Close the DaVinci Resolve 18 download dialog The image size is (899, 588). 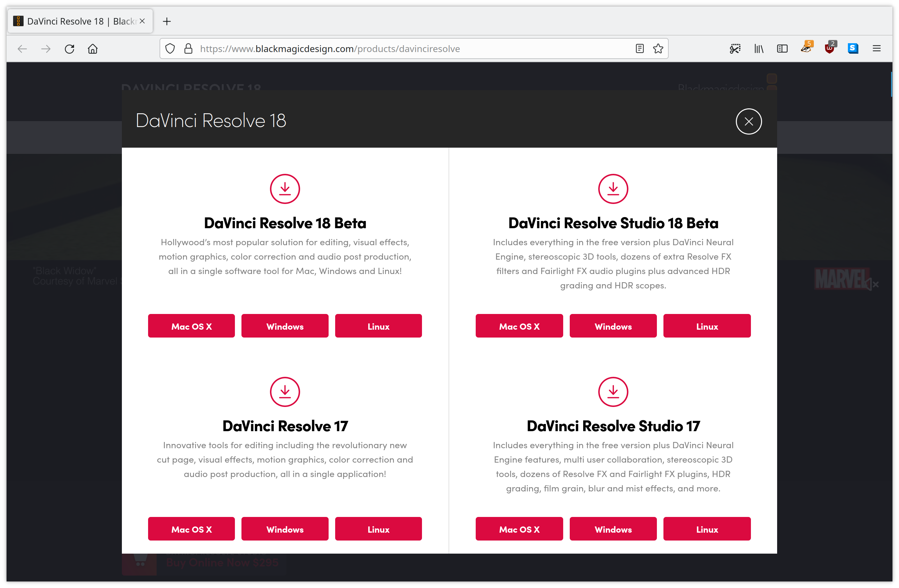[x=749, y=121]
